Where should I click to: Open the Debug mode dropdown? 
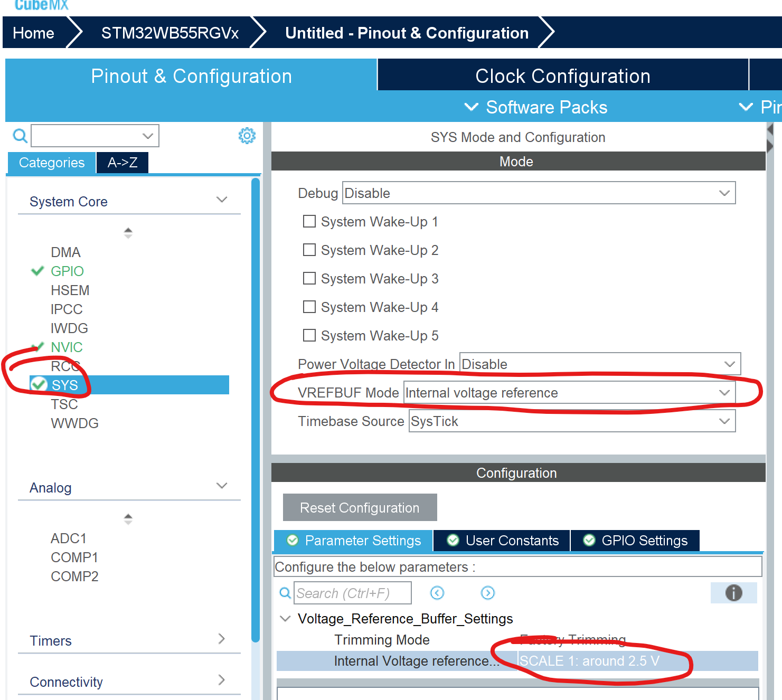724,193
